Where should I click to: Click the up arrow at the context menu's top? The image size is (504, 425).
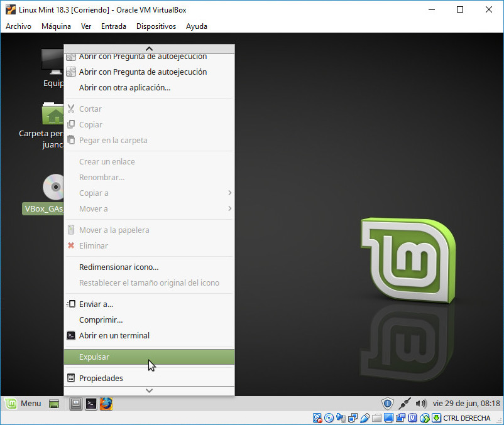tap(149, 49)
